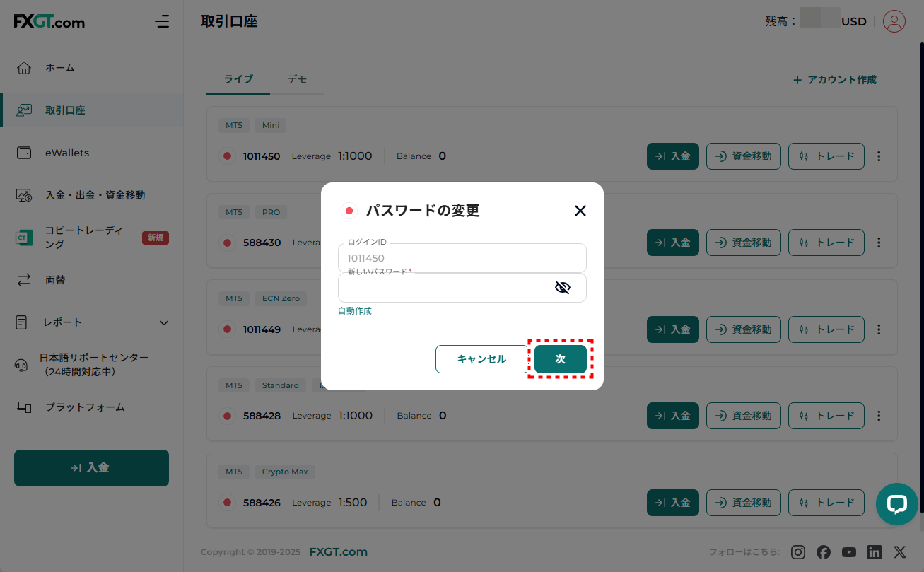
Task: Collapse sidebar with hamburger menu icon
Action: (162, 21)
